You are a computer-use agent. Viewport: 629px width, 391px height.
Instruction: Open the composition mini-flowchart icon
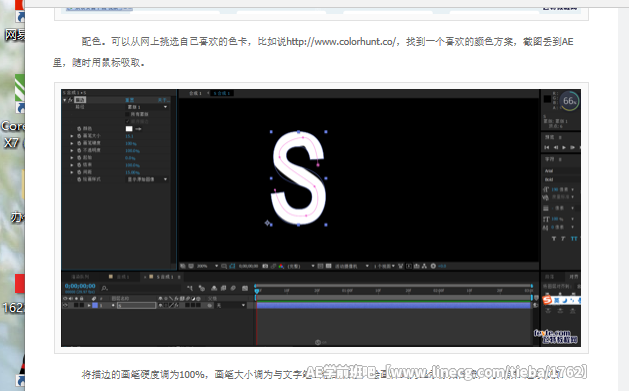tap(190, 288)
